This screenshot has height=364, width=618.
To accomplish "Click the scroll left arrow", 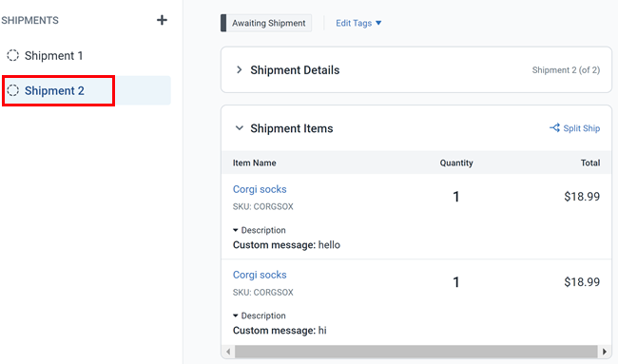I will 228,351.
